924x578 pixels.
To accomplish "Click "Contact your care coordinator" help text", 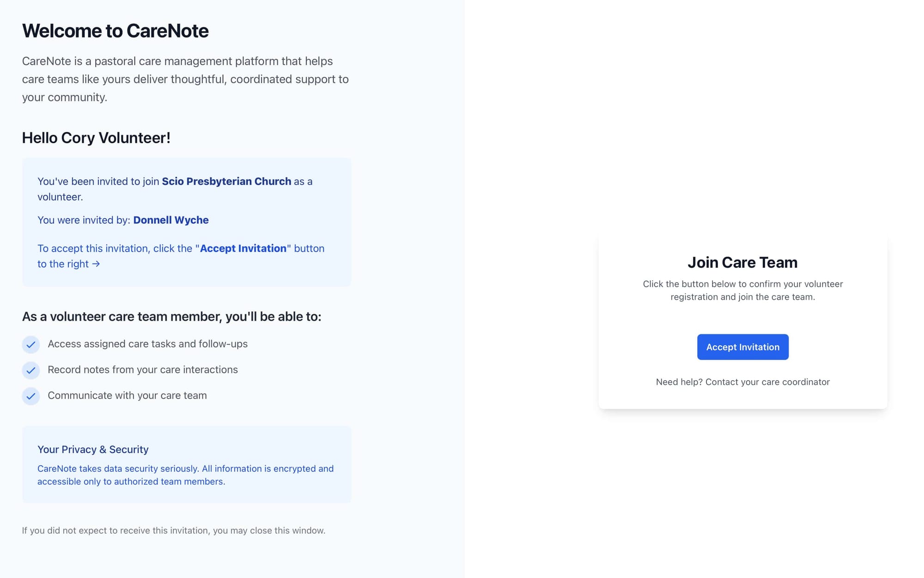I will click(742, 382).
